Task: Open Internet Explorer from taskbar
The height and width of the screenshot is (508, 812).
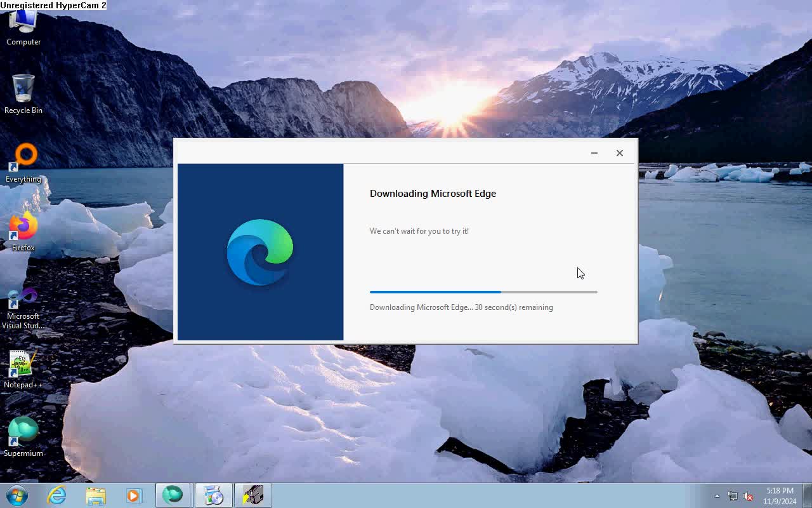Action: point(57,495)
